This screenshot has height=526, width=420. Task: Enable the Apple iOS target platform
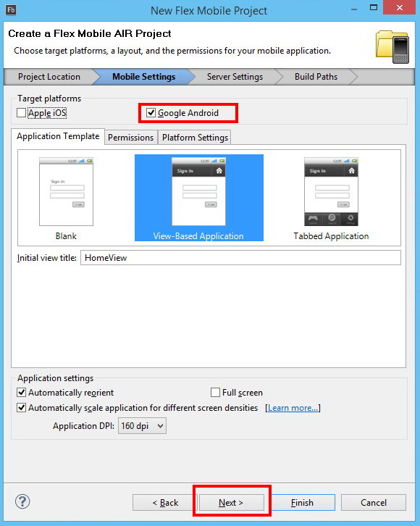(x=22, y=113)
